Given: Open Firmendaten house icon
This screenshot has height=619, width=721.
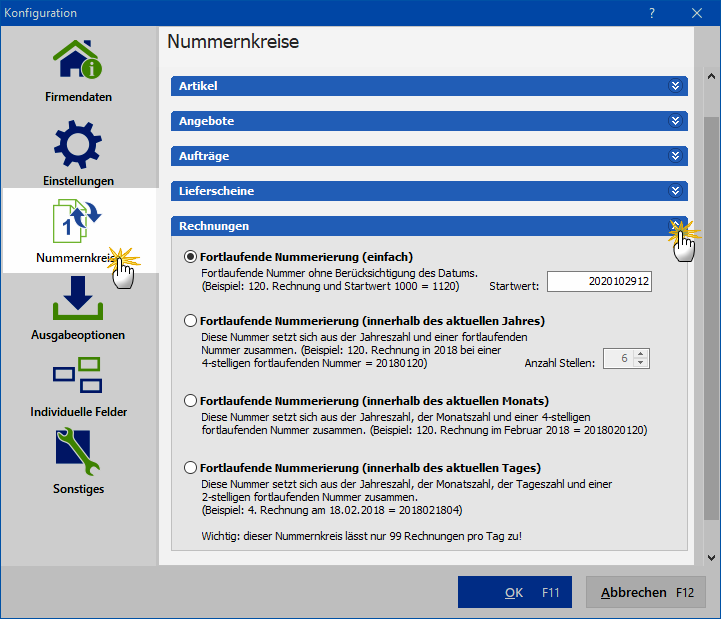Looking at the screenshot, I should 78,62.
